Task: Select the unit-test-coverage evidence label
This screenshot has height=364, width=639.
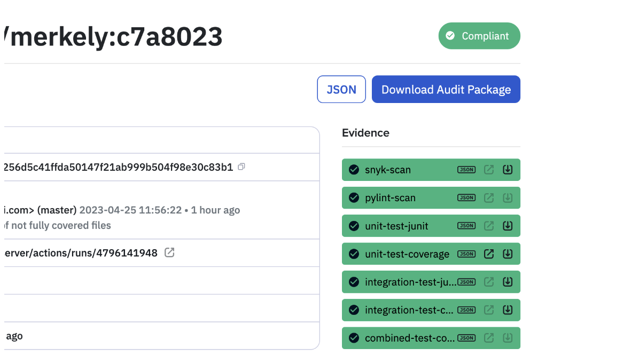Action: (x=407, y=254)
